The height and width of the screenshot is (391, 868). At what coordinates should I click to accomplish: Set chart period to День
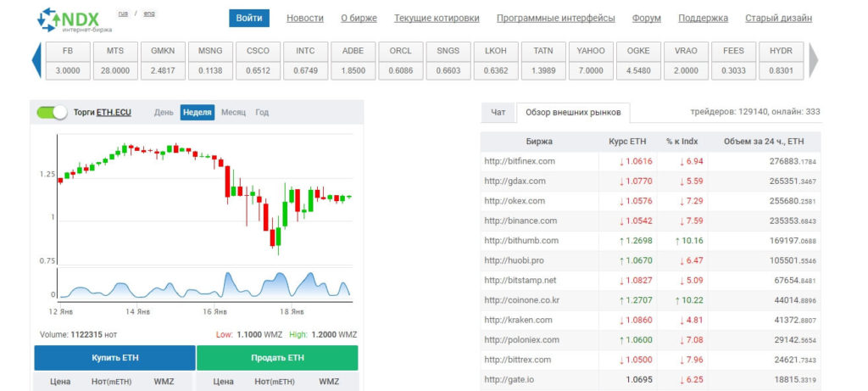164,113
